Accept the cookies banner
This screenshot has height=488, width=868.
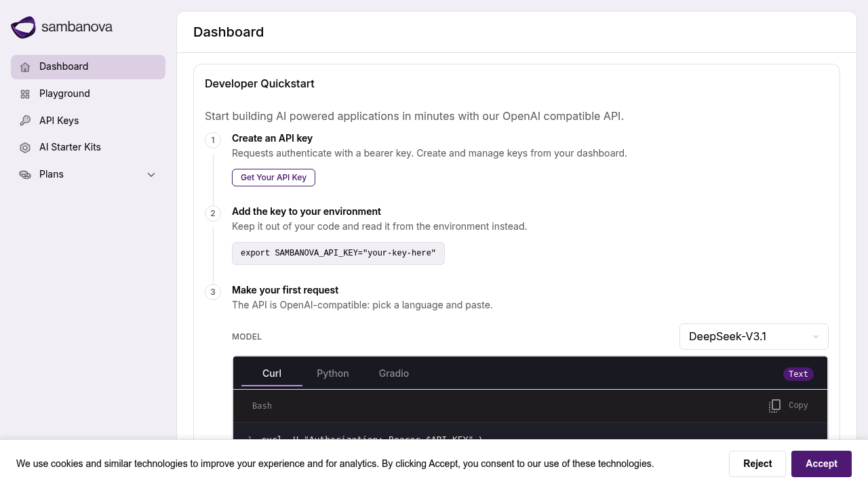pos(821,464)
